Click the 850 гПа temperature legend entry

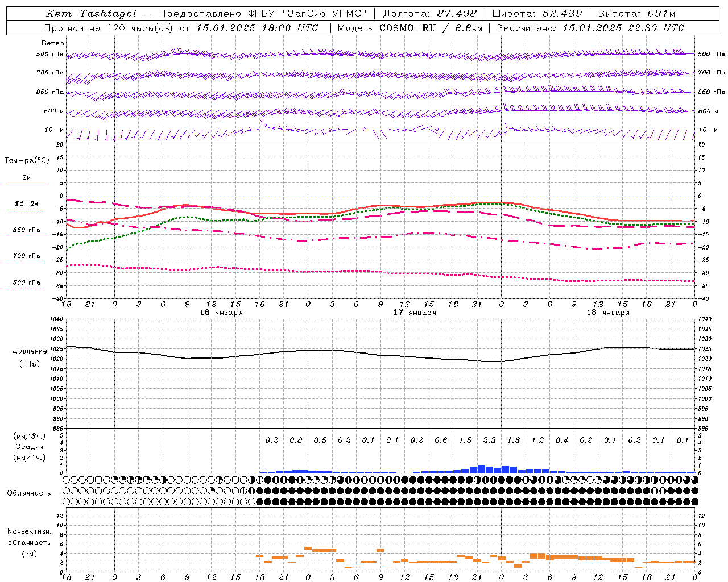tap(26, 232)
